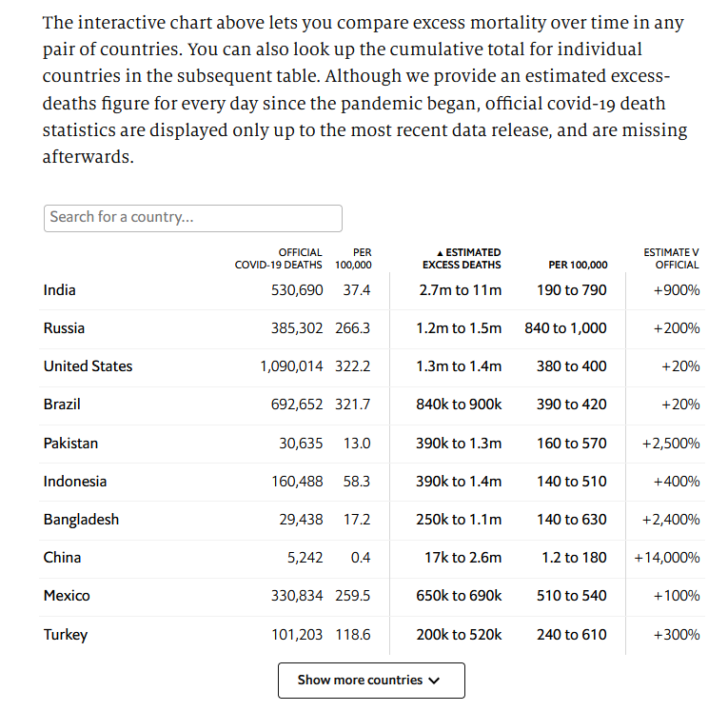This screenshot has height=711, width=728.
Task: Click the Per 100,000 header beside official deaths
Action: coord(354,259)
